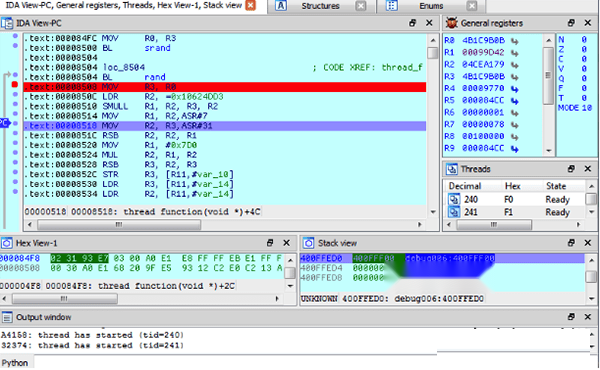The height and width of the screenshot is (370, 600).
Task: Click the Structures tab icon
Action: coord(281,6)
